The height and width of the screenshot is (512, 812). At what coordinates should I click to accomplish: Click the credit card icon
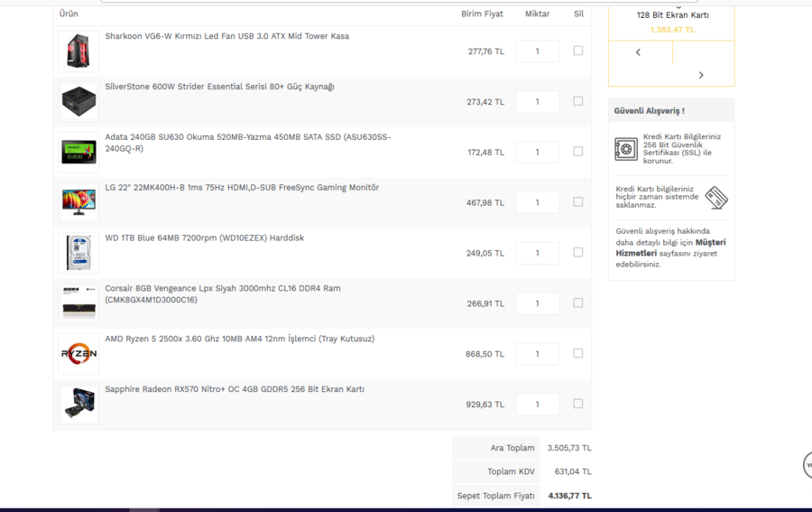click(x=716, y=198)
